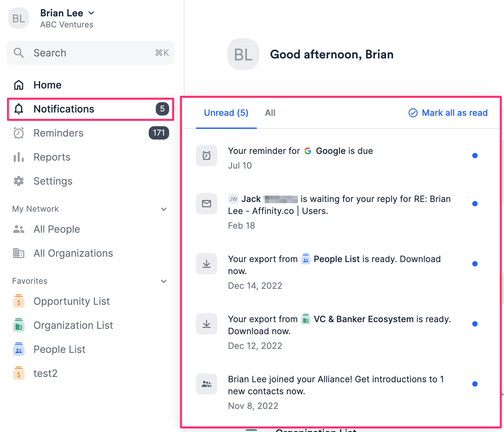Image resolution: width=504 pixels, height=432 pixels.
Task: Click the Search input field
Action: [90, 53]
